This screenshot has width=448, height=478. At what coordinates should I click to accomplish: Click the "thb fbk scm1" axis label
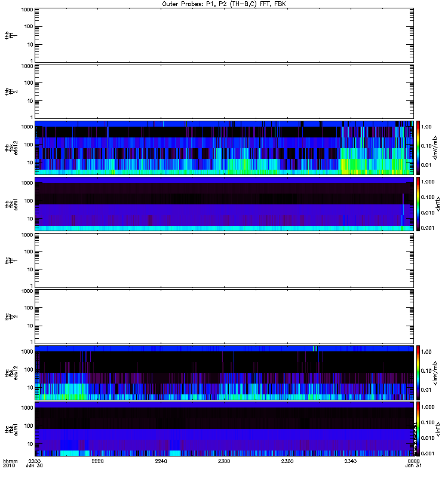[11, 204]
